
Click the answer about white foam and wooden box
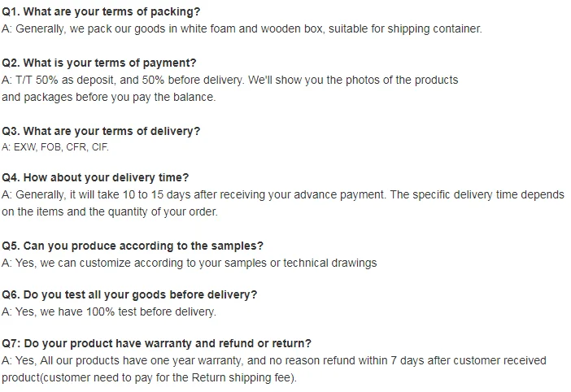tap(242, 28)
